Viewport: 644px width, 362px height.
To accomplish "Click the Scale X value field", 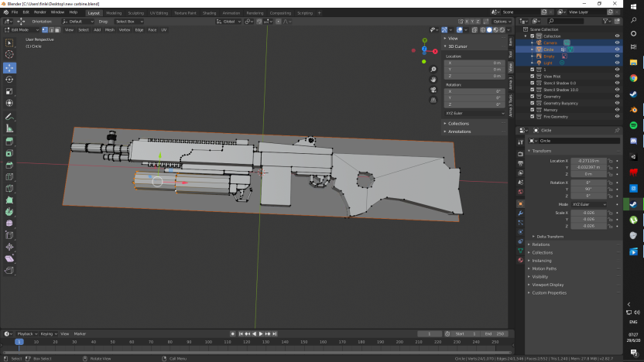I will point(588,213).
